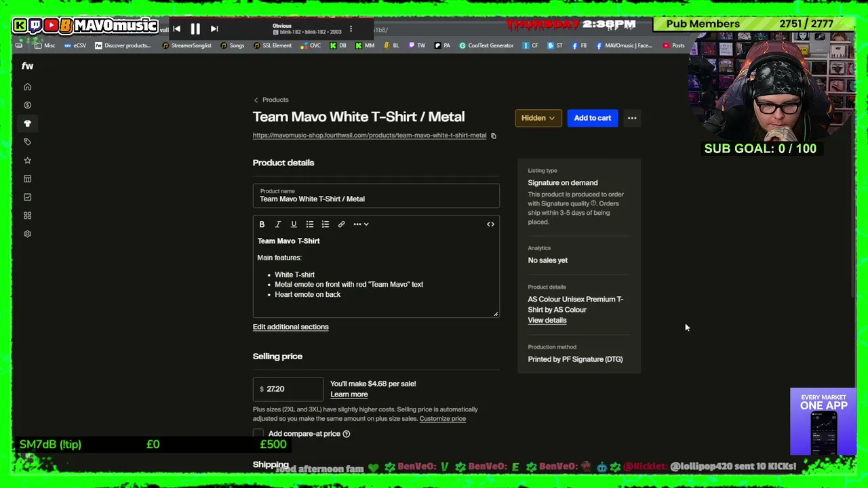Image resolution: width=868 pixels, height=488 pixels.
Task: Expand more formatting options in editor toolbar
Action: pyautogui.click(x=361, y=224)
